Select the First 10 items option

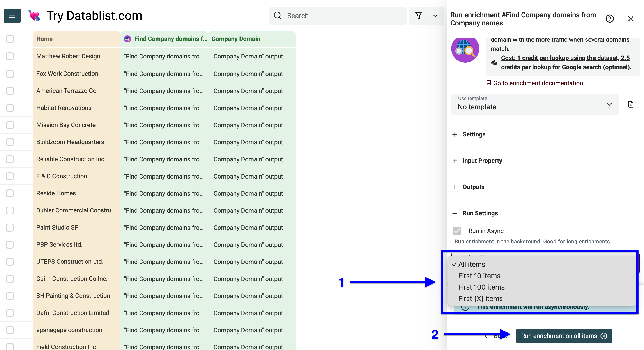coord(541,276)
